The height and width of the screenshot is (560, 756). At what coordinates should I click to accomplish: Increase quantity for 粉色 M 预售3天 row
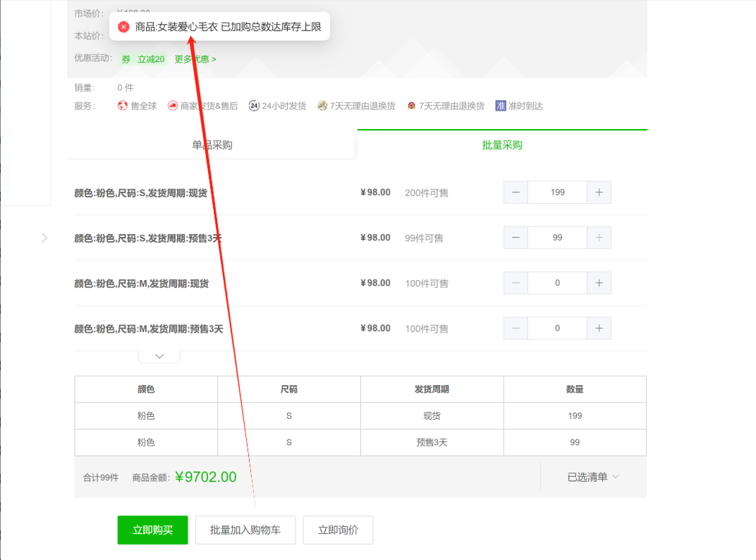click(599, 329)
